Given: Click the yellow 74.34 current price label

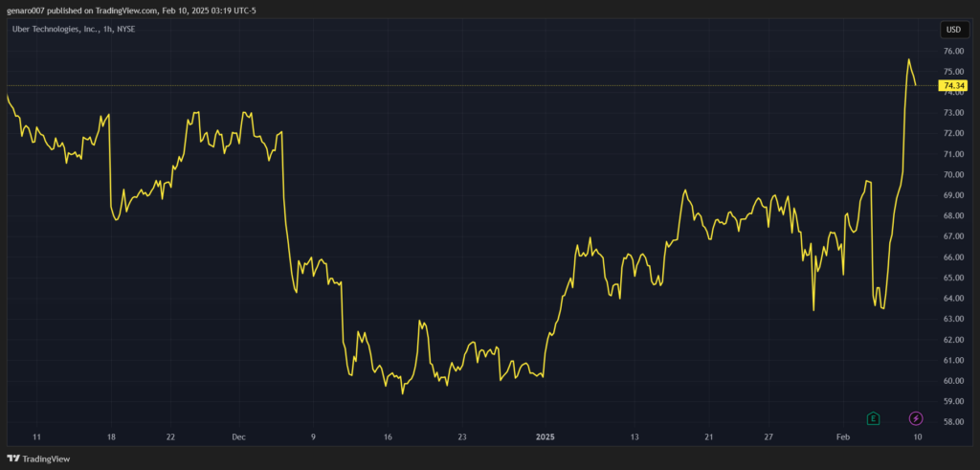Looking at the screenshot, I should [954, 85].
